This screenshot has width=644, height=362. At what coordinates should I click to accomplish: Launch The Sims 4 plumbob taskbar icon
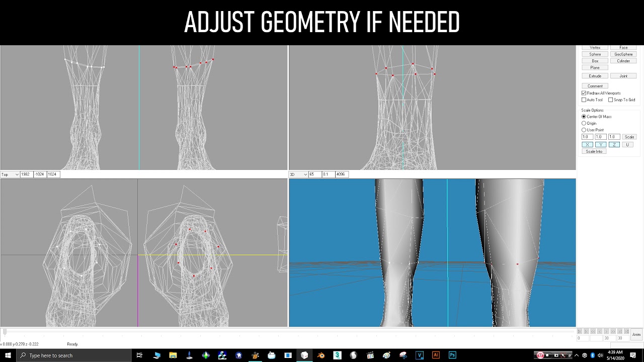click(x=206, y=355)
